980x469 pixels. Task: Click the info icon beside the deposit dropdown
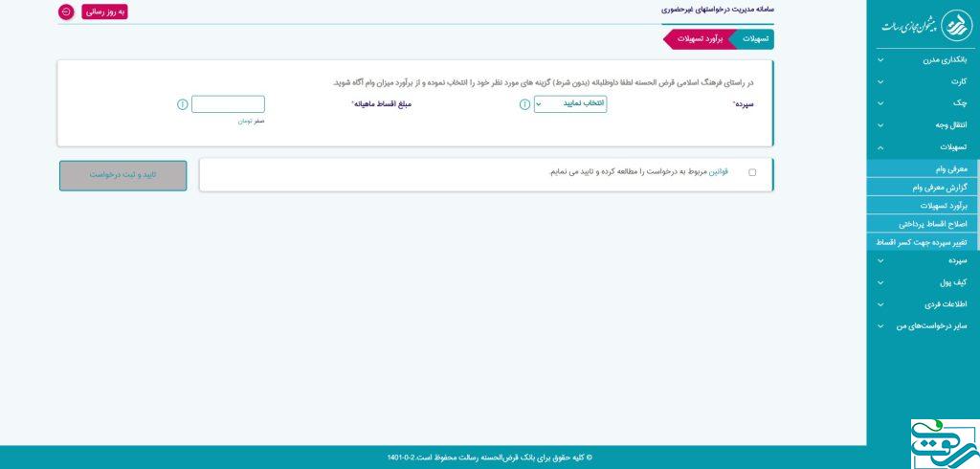click(524, 104)
